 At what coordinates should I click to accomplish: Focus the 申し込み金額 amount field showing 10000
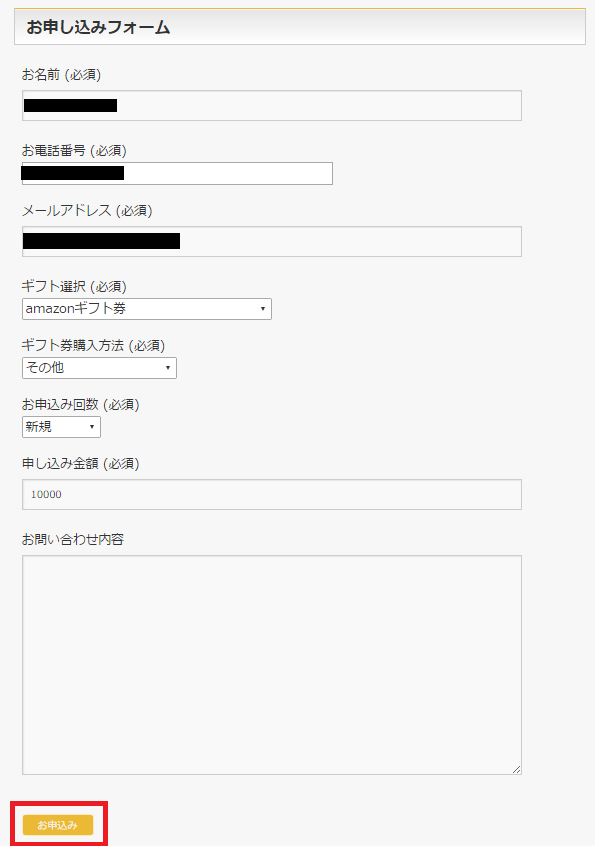pos(271,494)
